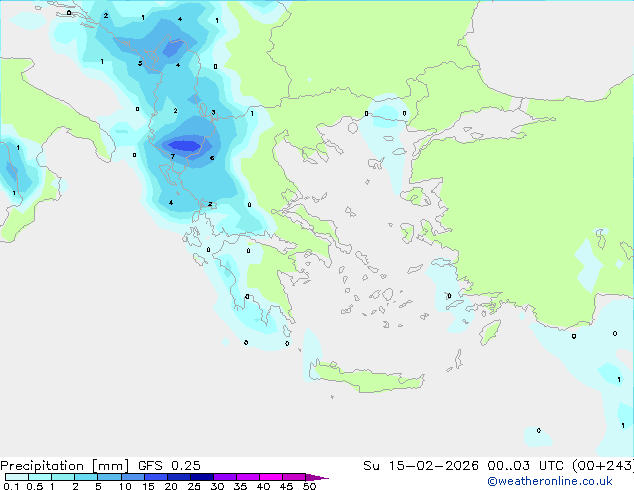Image resolution: width=634 pixels, height=490 pixels.
Task: Pick the 30–35 mm purple legend swatch
Action: [x=225, y=477]
